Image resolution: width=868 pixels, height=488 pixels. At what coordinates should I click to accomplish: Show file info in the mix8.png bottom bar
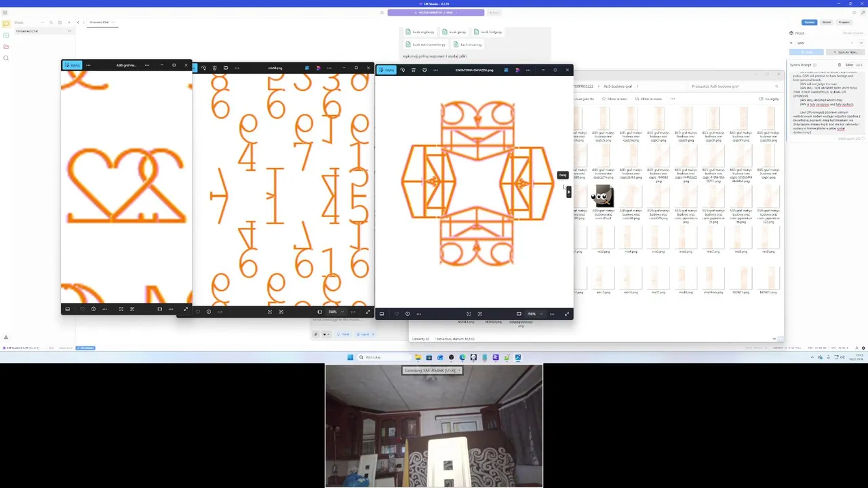(x=208, y=312)
